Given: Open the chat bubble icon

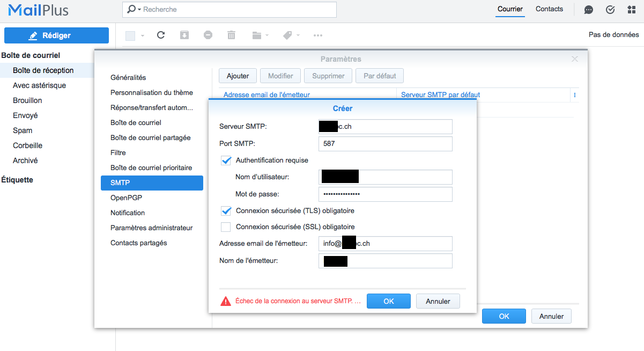Looking at the screenshot, I should (588, 10).
